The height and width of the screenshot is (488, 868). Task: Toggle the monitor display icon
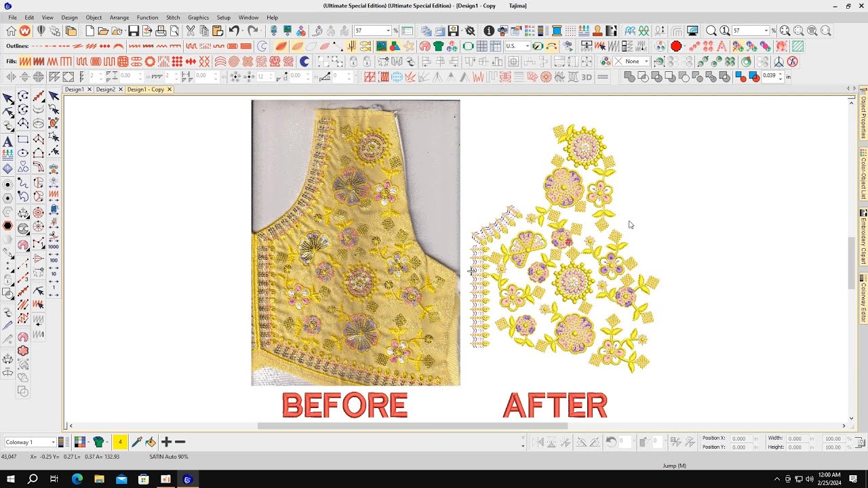(x=692, y=30)
